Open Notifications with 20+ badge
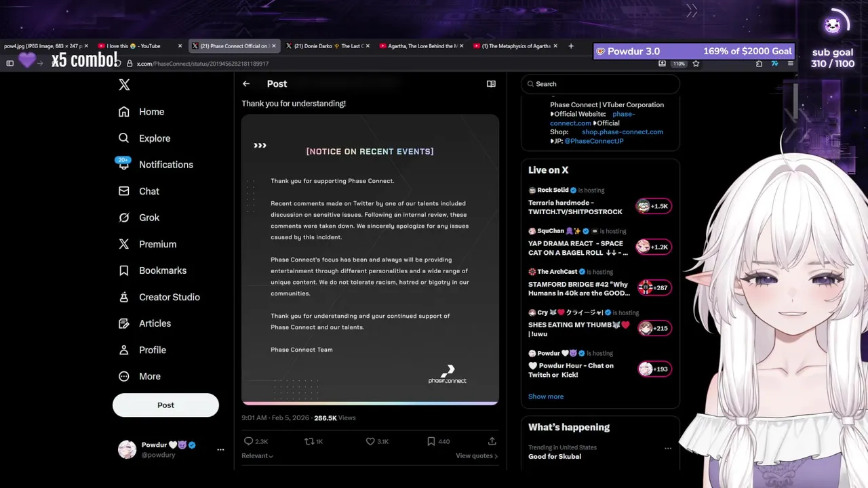Image resolution: width=868 pixels, height=488 pixels. [155, 165]
